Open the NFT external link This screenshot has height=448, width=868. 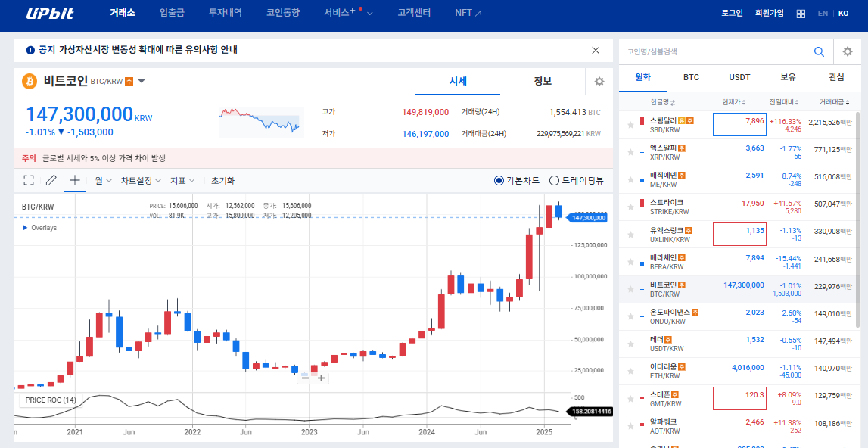click(468, 13)
